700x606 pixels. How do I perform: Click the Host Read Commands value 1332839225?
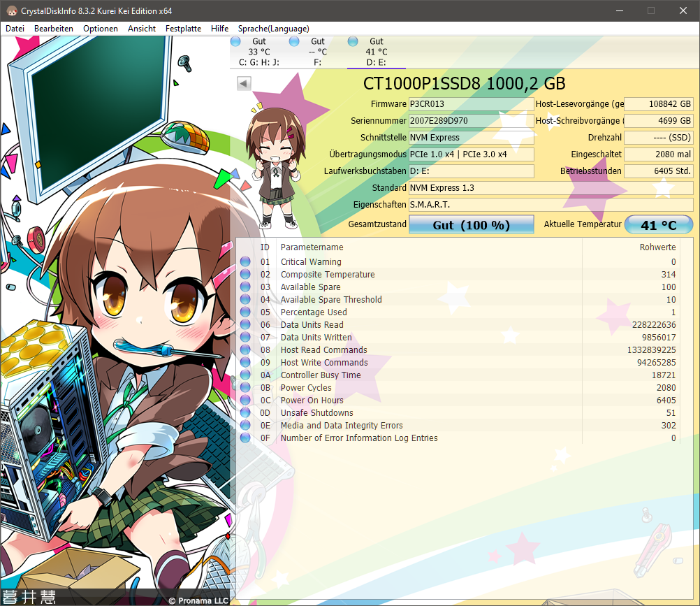click(652, 349)
